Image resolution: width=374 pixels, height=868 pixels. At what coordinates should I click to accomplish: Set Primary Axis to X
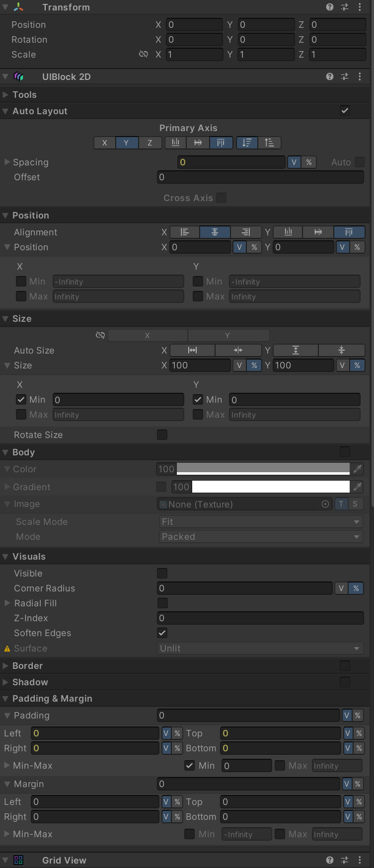coord(104,143)
